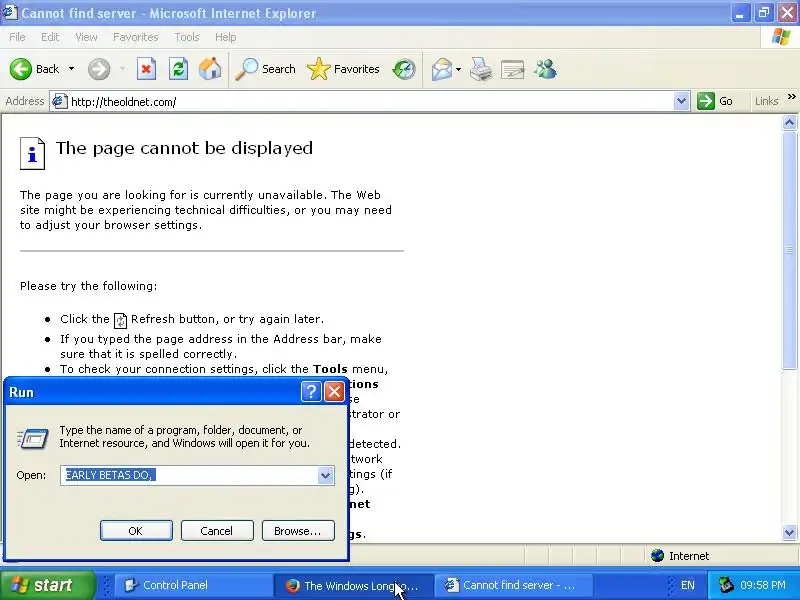Click the Mail envelope toolbar icon
800x600 pixels.
click(x=442, y=69)
